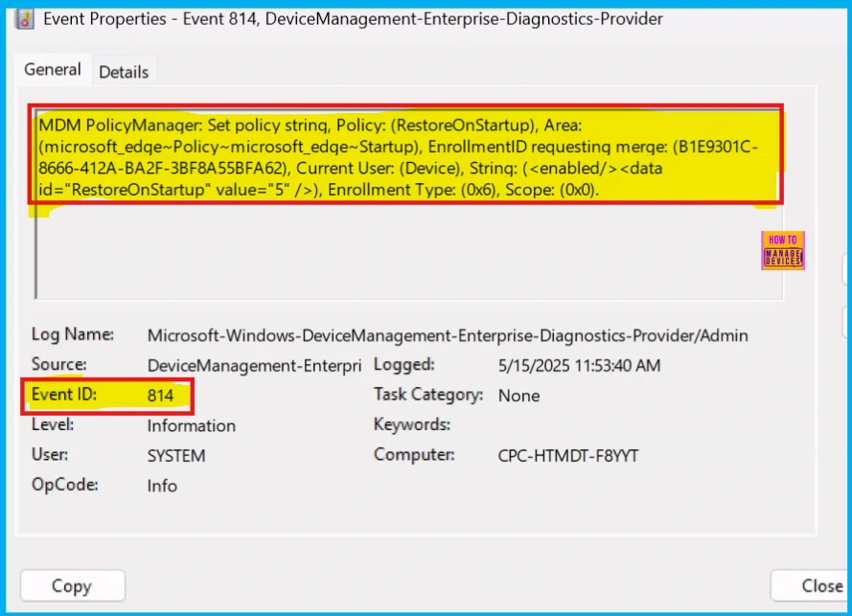Click the Level value Information
The width and height of the screenshot is (852, 616).
192,425
